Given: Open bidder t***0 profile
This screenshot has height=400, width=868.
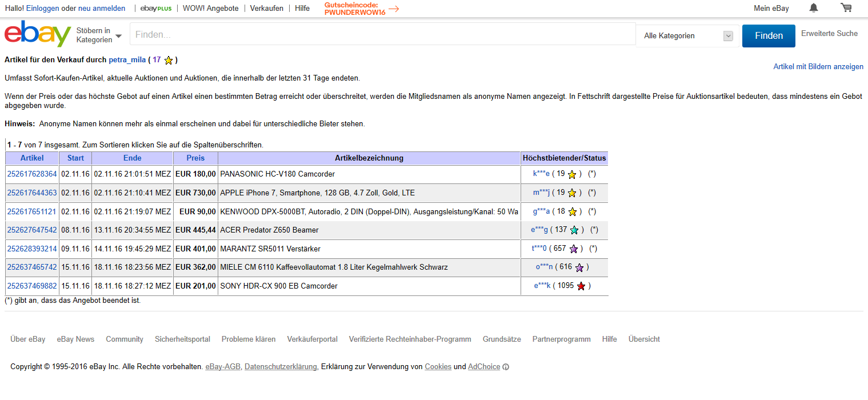Looking at the screenshot, I should 539,249.
